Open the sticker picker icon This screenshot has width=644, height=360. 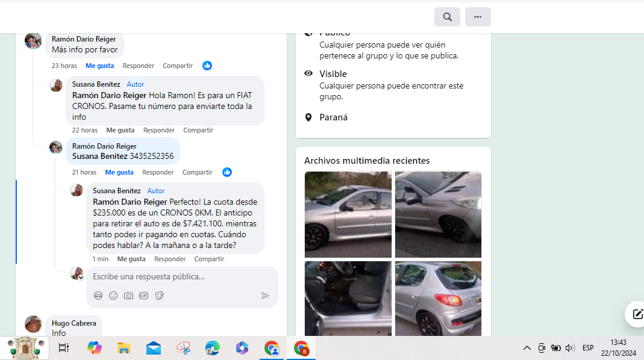point(160,296)
